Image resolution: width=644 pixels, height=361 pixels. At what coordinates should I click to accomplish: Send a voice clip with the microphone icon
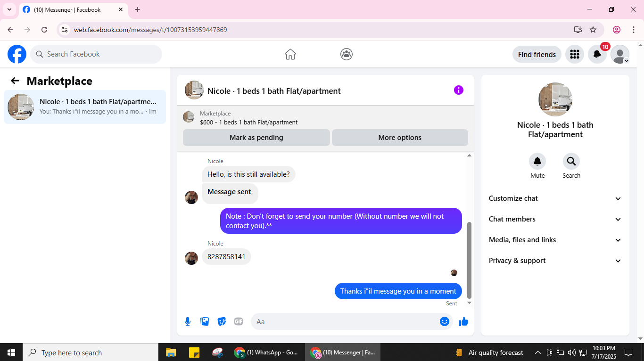click(x=188, y=321)
